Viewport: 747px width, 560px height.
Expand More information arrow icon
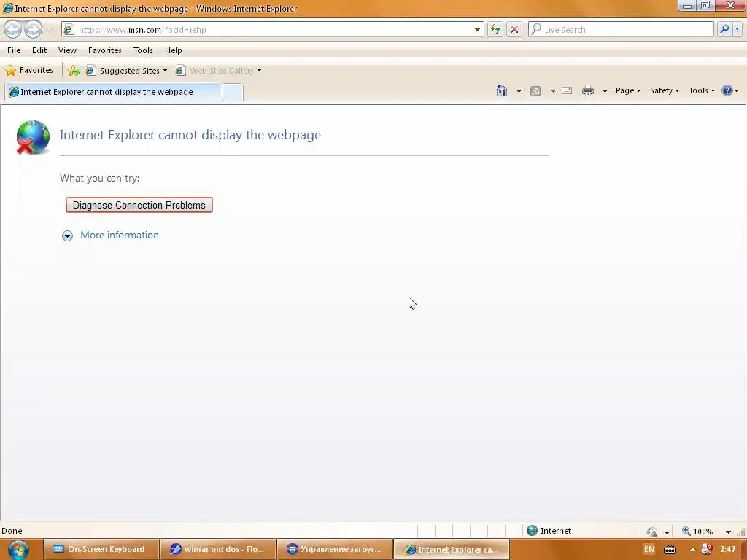tap(67, 236)
